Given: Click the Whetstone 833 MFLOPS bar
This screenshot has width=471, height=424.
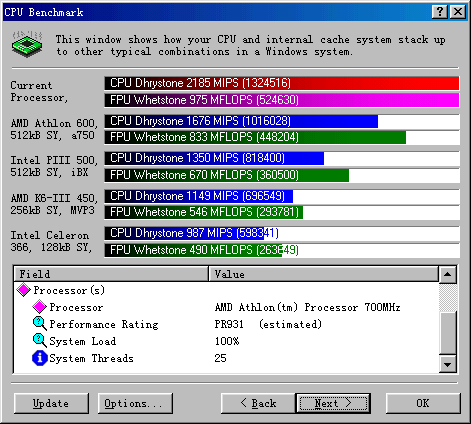Looking at the screenshot, I should (x=255, y=137).
